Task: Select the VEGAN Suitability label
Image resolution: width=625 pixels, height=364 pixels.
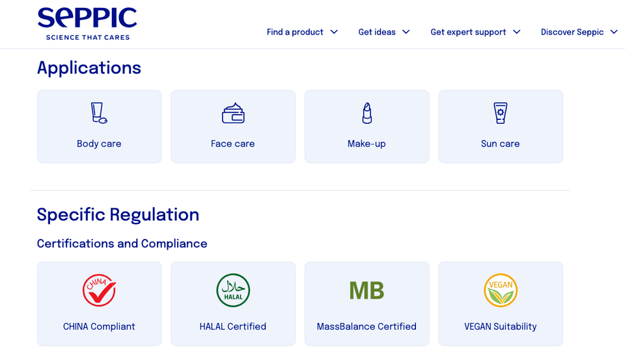Action: (x=500, y=326)
